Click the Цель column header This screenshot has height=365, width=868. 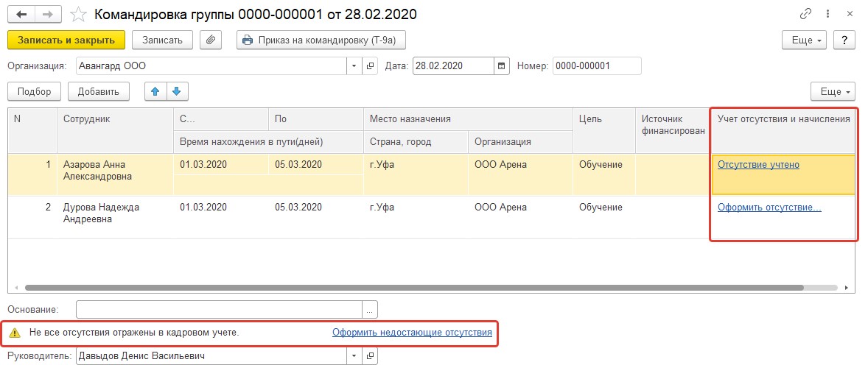[604, 130]
